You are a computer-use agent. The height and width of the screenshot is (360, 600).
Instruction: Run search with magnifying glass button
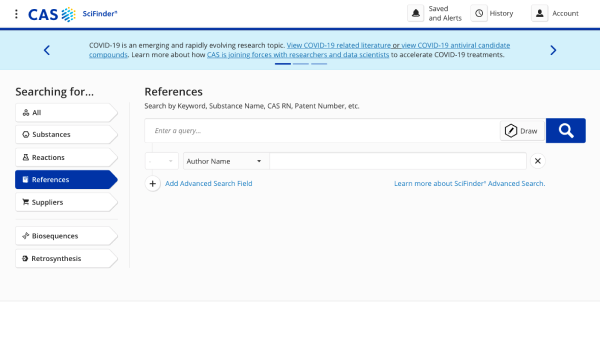point(566,130)
